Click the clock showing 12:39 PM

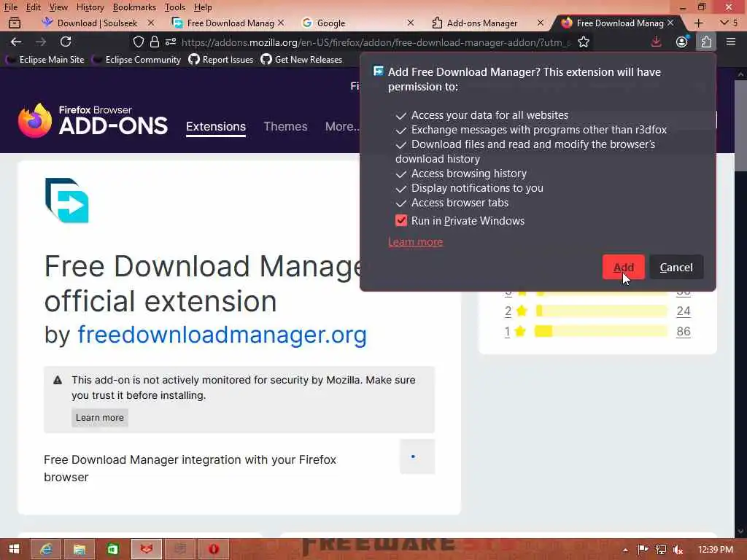click(715, 550)
